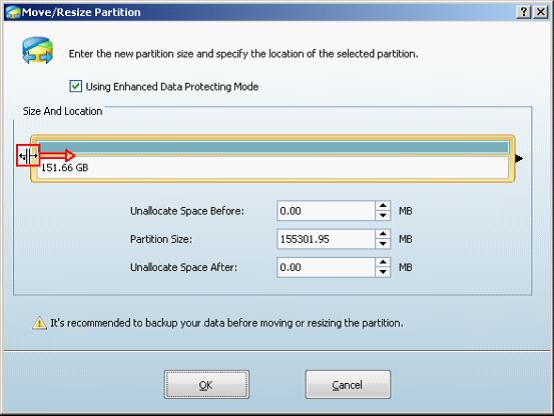Confirm changes with the OK button

[x=206, y=385]
